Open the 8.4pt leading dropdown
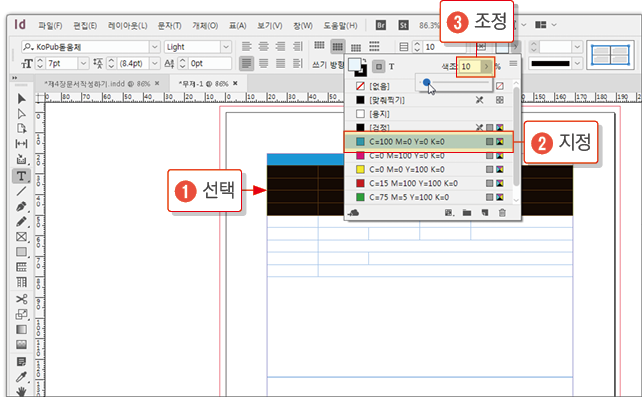642x397 pixels. click(155, 63)
